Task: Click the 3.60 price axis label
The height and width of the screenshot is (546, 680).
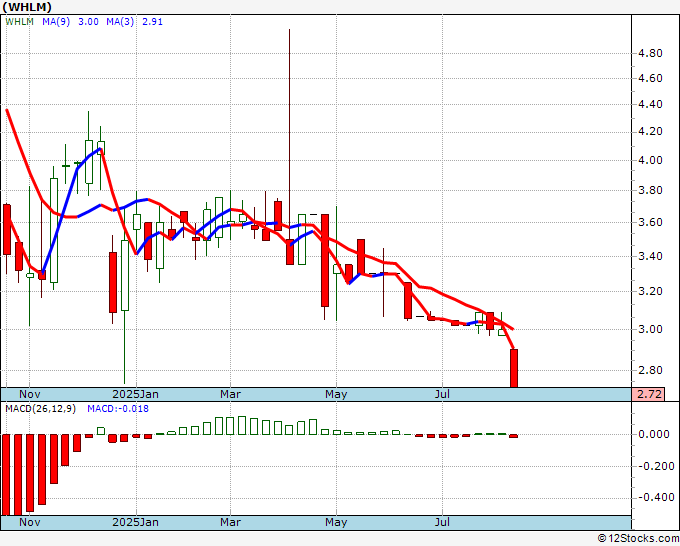Action: coord(651,222)
